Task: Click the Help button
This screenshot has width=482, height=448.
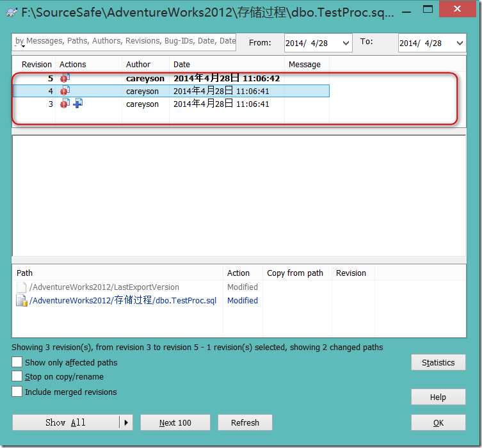Action: 438,397
